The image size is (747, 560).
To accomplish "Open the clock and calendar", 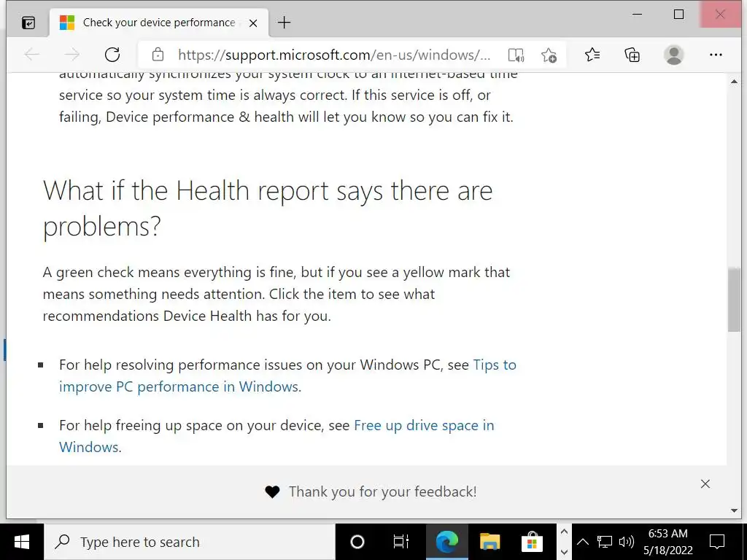I will click(x=668, y=542).
